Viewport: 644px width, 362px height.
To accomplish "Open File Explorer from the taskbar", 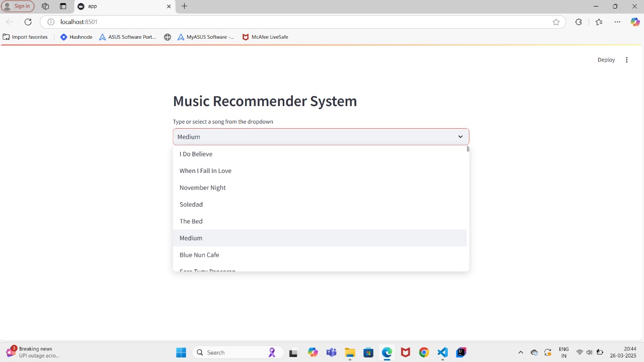I will click(350, 352).
